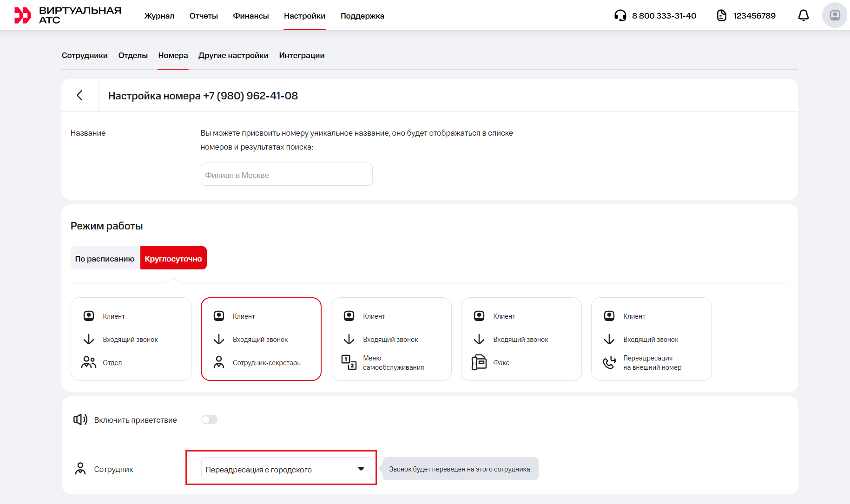Select 'Круглосуточно' work mode
The image size is (850, 504).
pos(173,258)
